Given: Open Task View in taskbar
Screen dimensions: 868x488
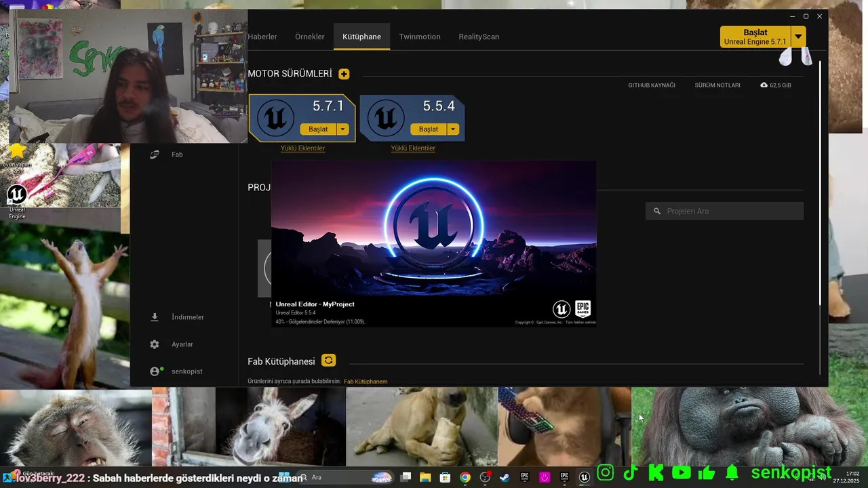Looking at the screenshot, I should 406,477.
